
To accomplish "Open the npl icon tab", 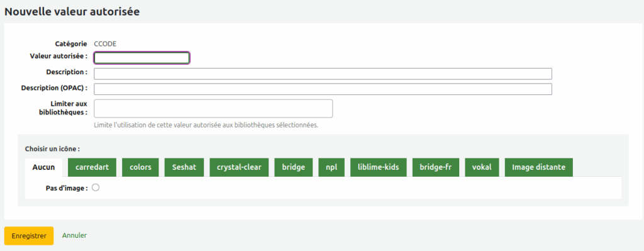I will point(331,167).
